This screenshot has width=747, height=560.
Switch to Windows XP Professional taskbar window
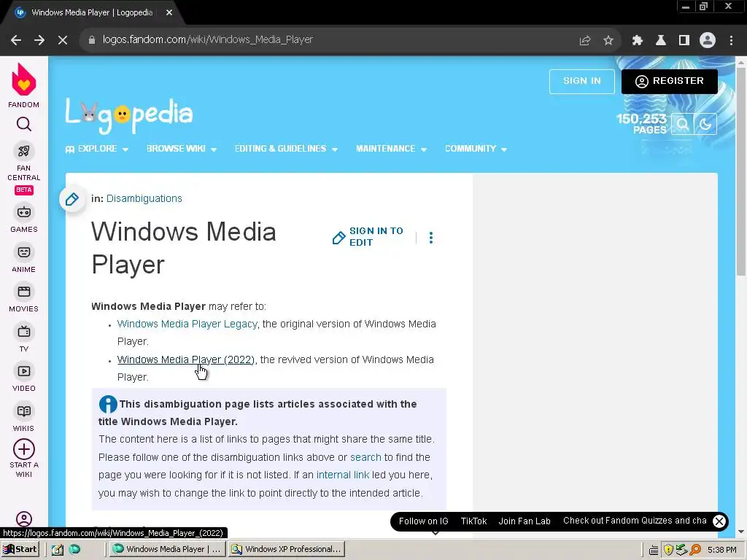pyautogui.click(x=286, y=550)
